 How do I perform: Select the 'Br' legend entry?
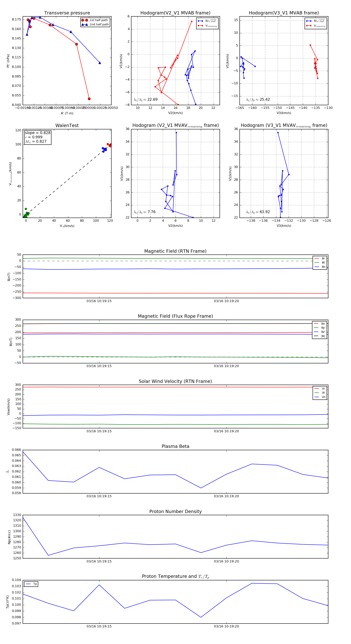click(x=320, y=259)
